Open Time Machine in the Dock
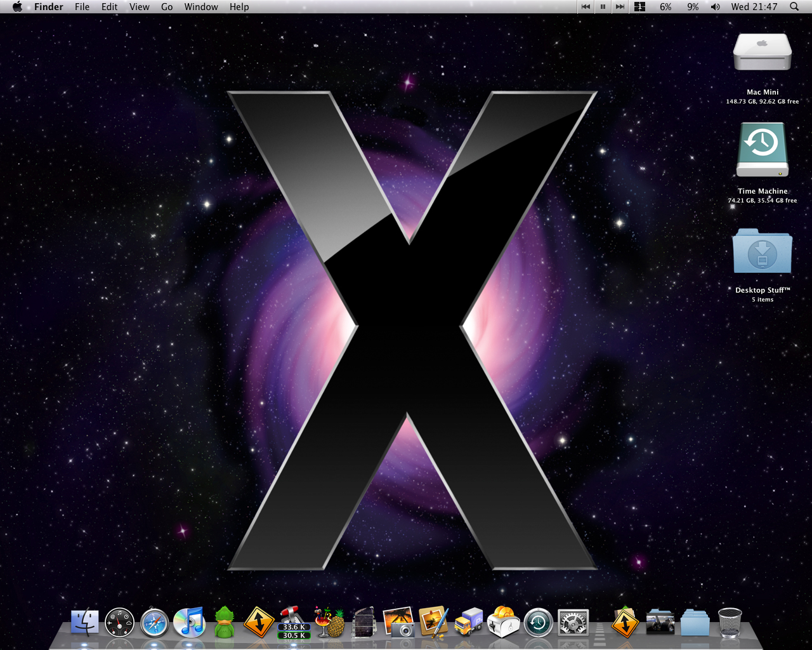The height and width of the screenshot is (650, 812). [538, 623]
